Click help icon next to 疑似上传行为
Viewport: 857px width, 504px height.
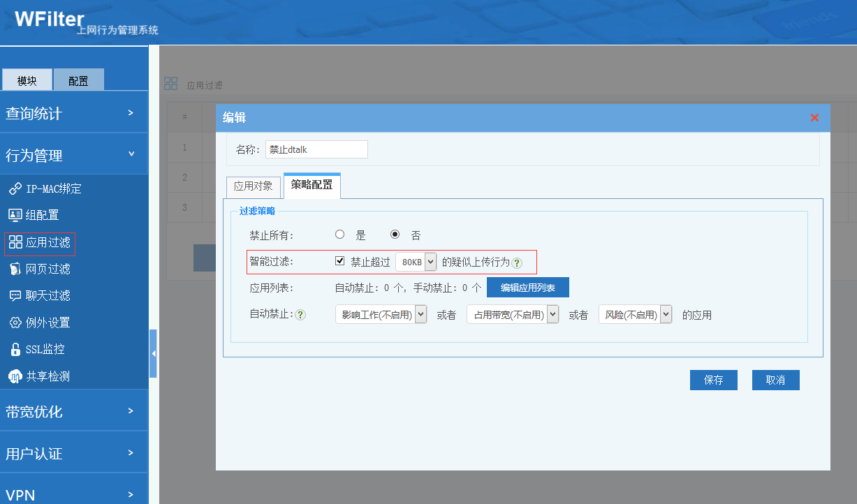[x=517, y=263]
